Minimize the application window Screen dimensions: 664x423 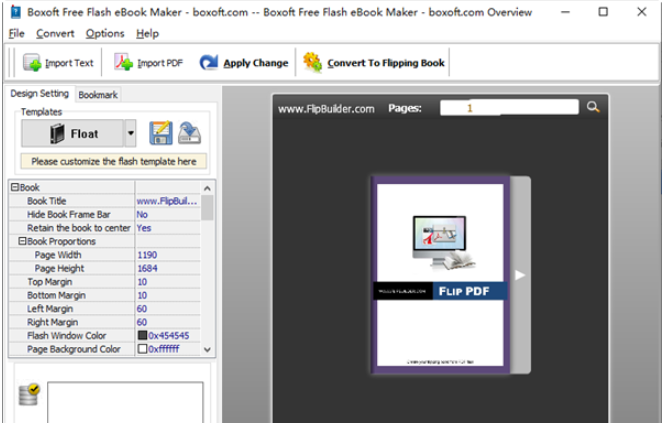click(x=565, y=12)
